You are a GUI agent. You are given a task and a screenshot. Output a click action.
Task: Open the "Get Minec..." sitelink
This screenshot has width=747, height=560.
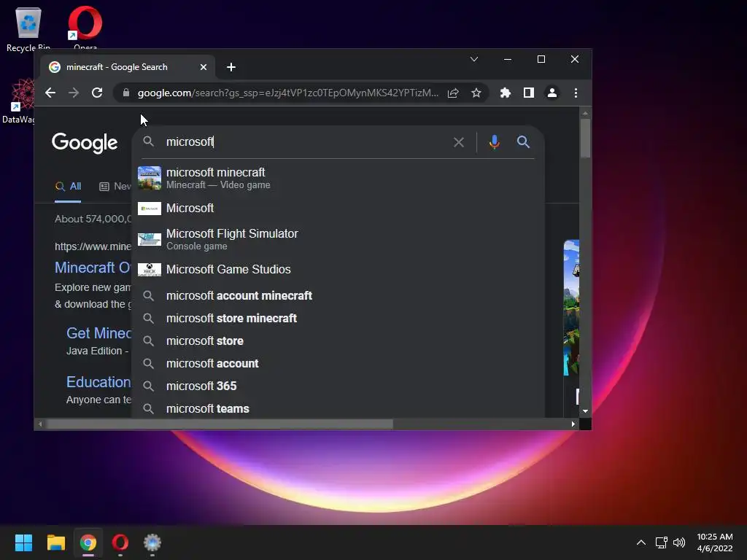click(x=98, y=332)
